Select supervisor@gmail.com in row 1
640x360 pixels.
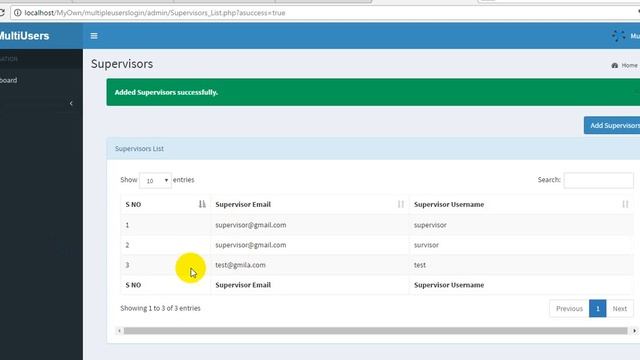pos(251,225)
